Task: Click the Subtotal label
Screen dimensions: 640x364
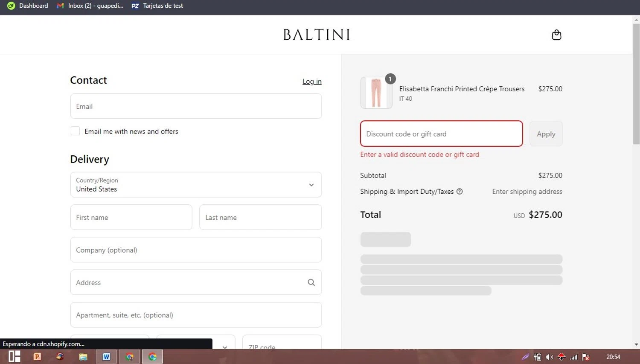Action: 373,175
